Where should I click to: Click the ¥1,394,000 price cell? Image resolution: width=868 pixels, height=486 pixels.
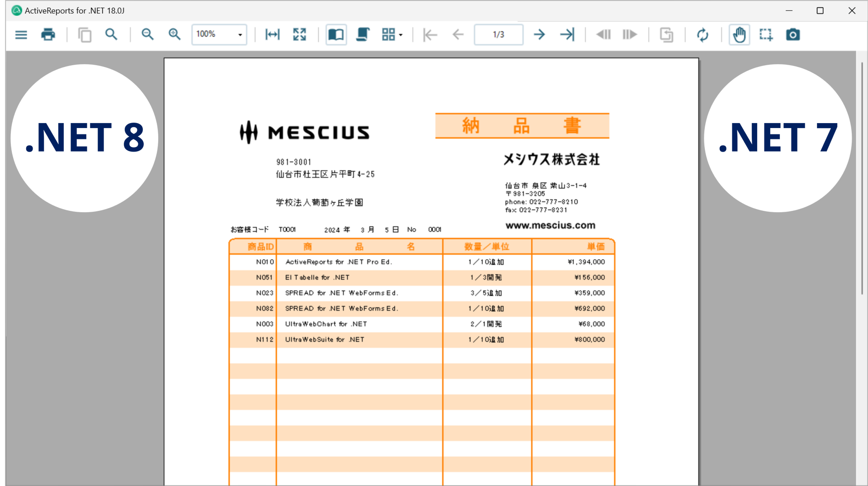586,262
